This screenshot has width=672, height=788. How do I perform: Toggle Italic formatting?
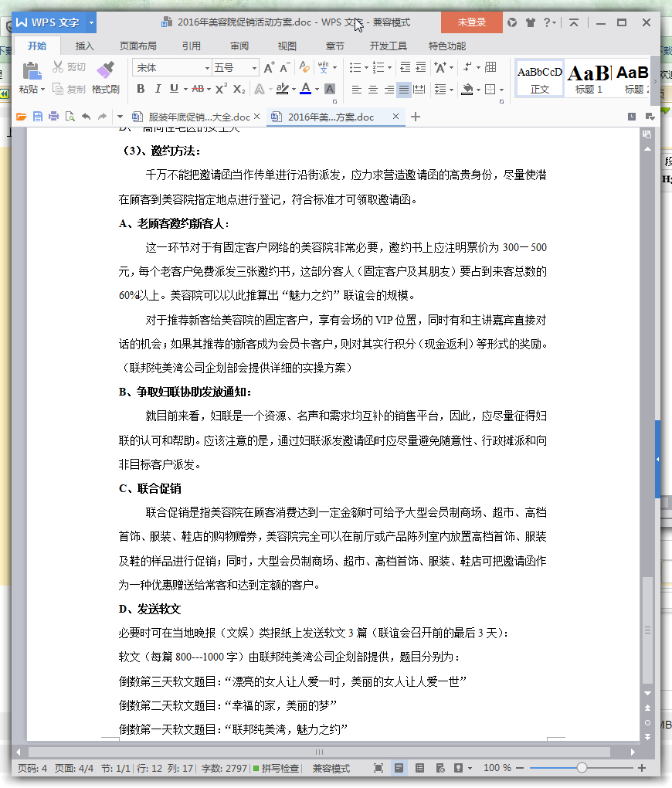click(x=158, y=89)
